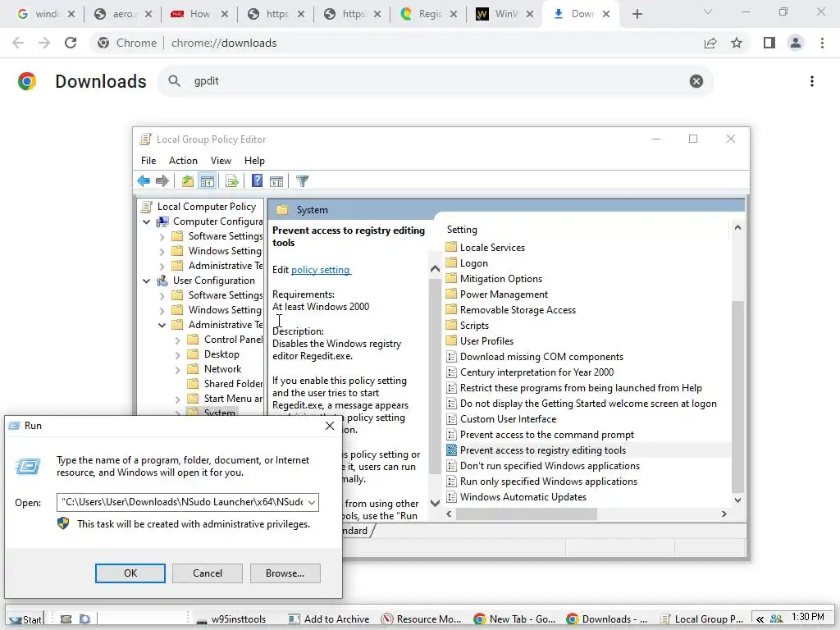Collapse the Computer Configuration tree node
The height and width of the screenshot is (630, 840).
point(146,221)
